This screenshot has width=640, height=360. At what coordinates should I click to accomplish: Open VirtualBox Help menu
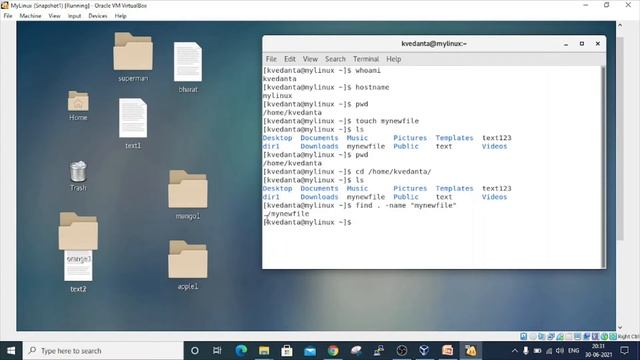coord(120,16)
